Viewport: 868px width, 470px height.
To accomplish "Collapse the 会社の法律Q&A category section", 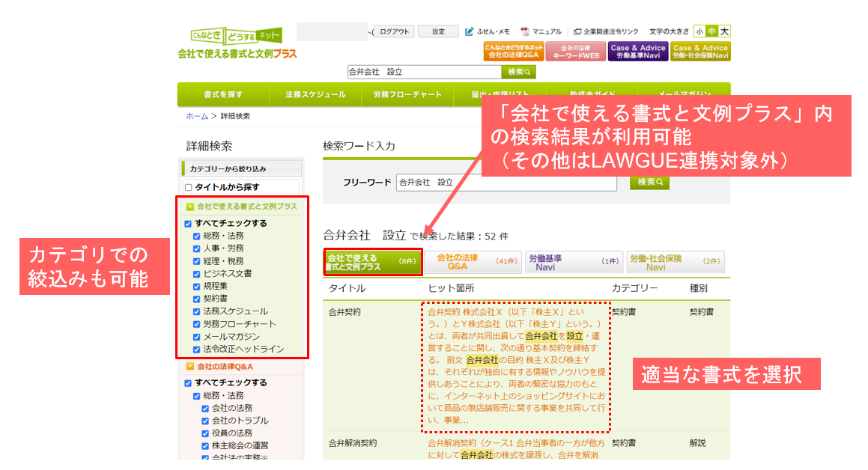I will tap(190, 367).
